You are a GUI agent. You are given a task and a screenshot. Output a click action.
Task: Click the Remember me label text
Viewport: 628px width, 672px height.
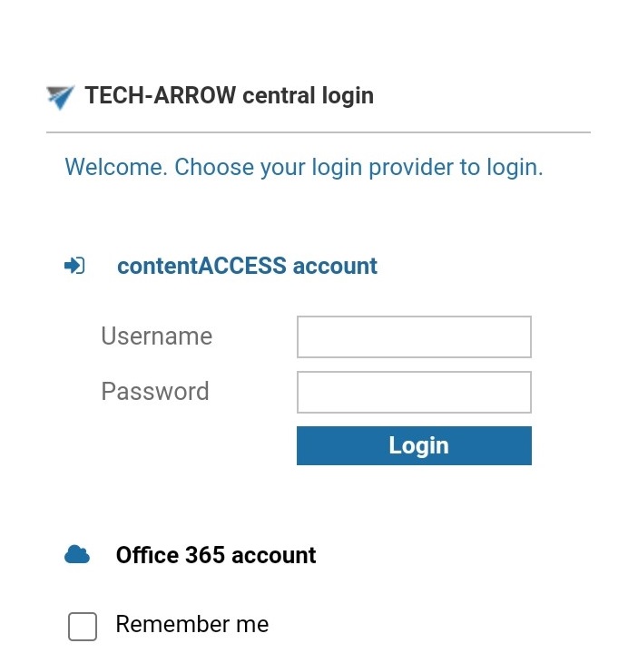click(192, 625)
